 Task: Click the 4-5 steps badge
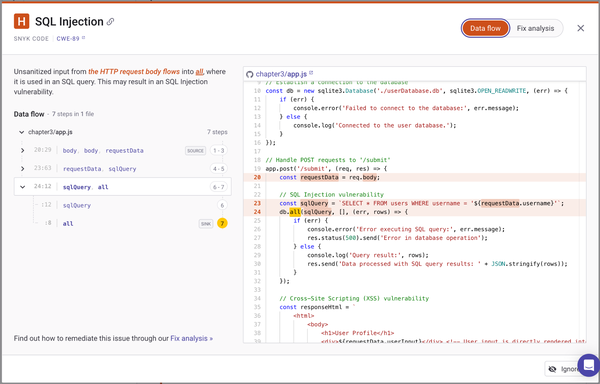pos(218,169)
